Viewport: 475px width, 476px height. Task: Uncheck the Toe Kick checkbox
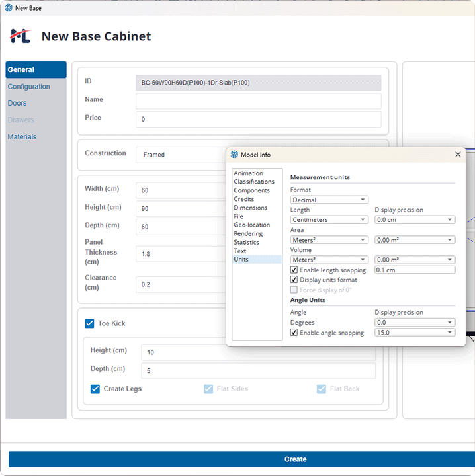click(x=89, y=323)
